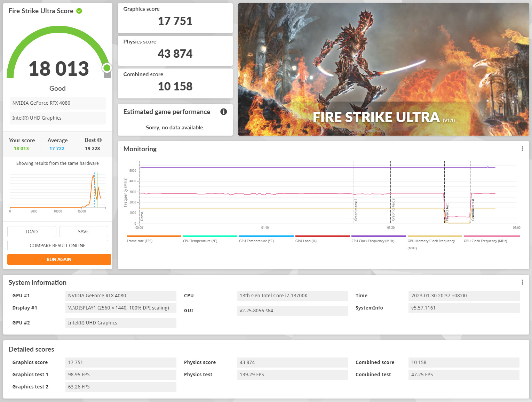This screenshot has height=402, width=532.
Task: Click the teal CPU Temperature legend color bar
Action: tap(210, 236)
